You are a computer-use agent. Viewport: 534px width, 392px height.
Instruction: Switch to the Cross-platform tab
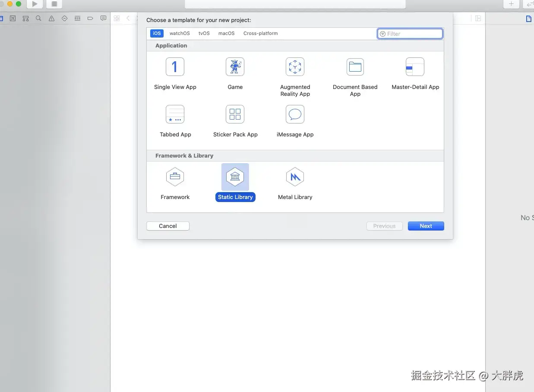click(260, 33)
